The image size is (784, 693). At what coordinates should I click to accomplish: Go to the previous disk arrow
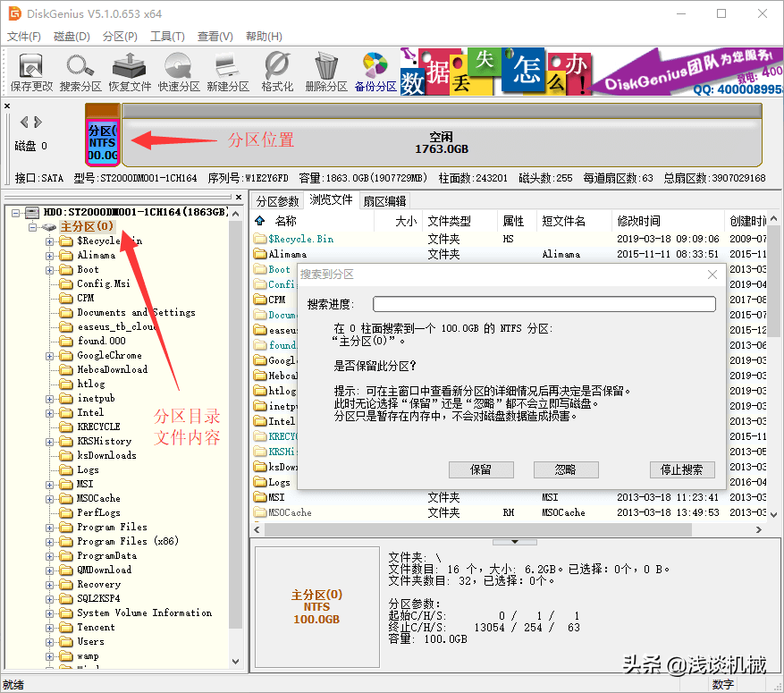point(24,122)
